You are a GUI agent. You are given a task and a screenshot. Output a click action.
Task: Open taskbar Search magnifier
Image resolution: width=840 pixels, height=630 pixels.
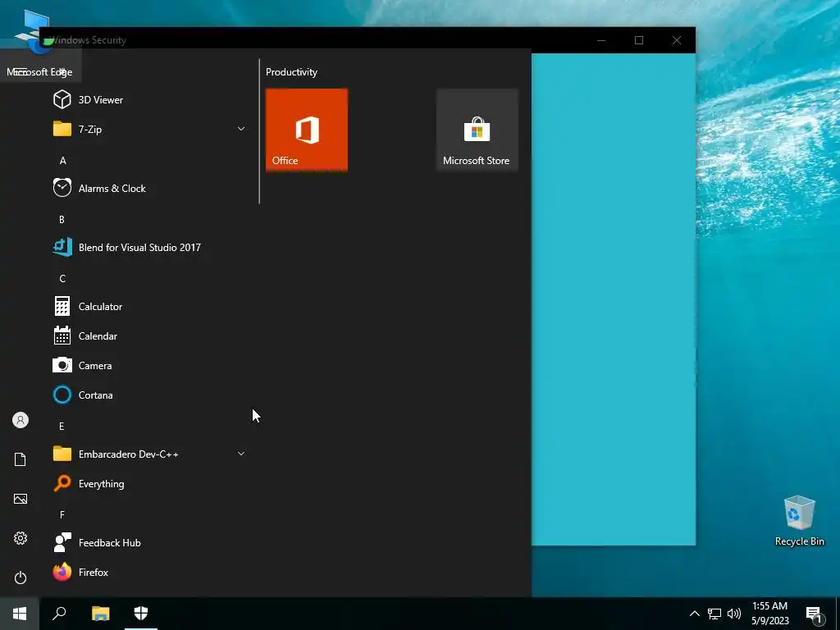(59, 614)
